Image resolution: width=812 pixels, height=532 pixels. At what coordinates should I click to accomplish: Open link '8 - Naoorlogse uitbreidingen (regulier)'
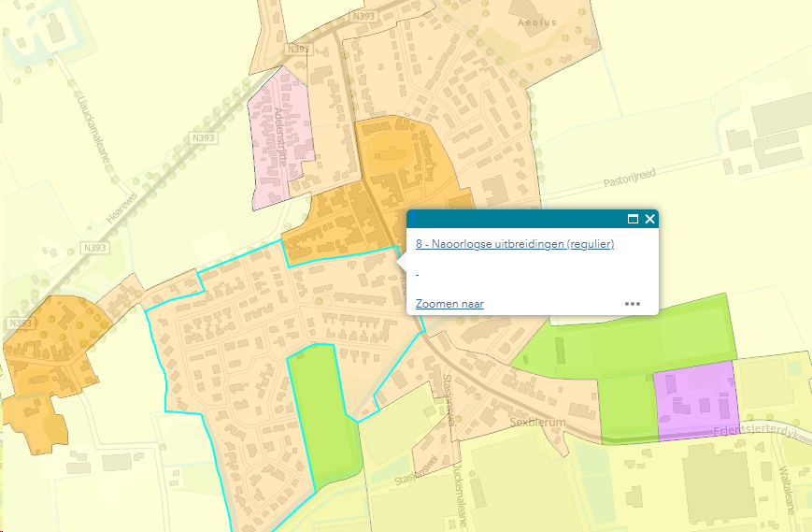(515, 243)
